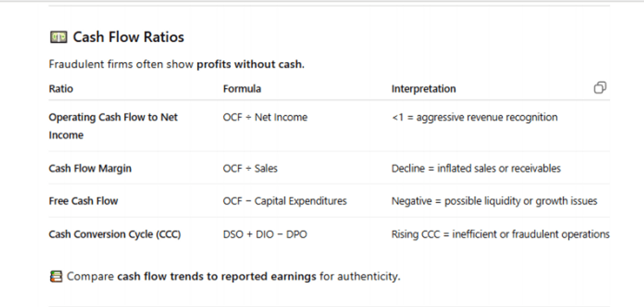Click the aggressive revenue recognition interpretation
644x307 pixels.
click(474, 117)
